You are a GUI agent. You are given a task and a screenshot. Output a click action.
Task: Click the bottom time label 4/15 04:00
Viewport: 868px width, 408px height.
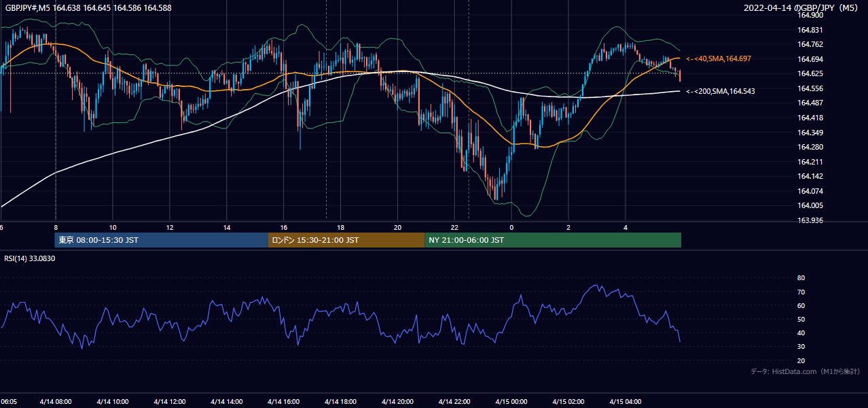[626, 402]
